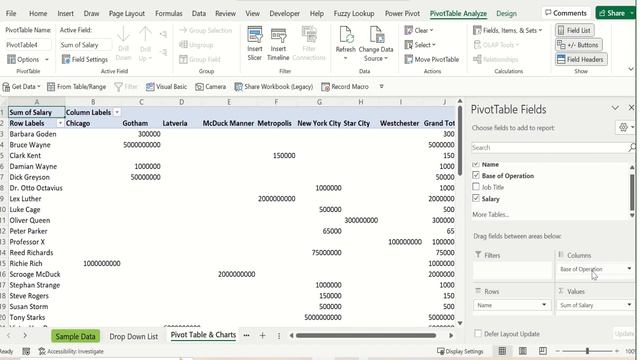Close the PivotTable Fields pane
The width and height of the screenshot is (640, 360).
(x=631, y=107)
